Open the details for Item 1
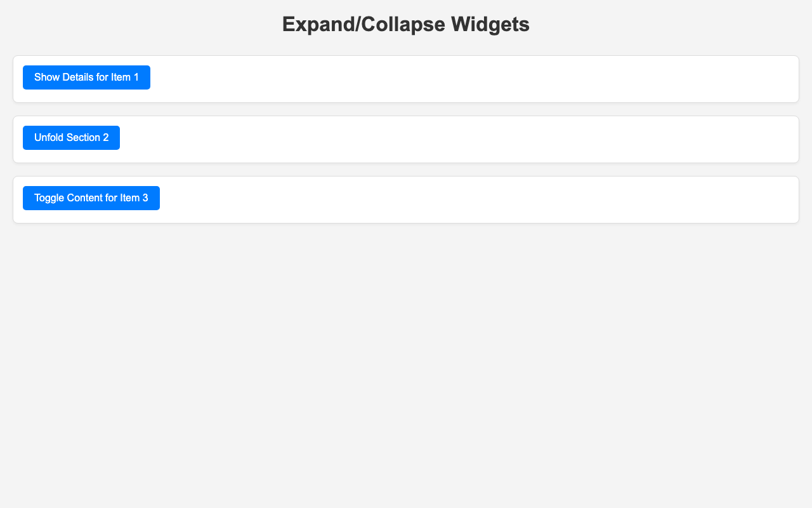812x508 pixels. 86,77
